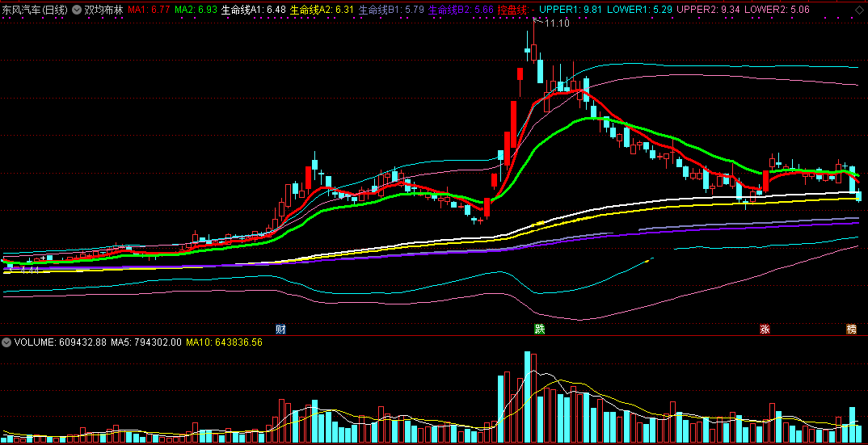Select the 双均布林 indicator name
This screenshot has width=868, height=445.
tap(103, 10)
